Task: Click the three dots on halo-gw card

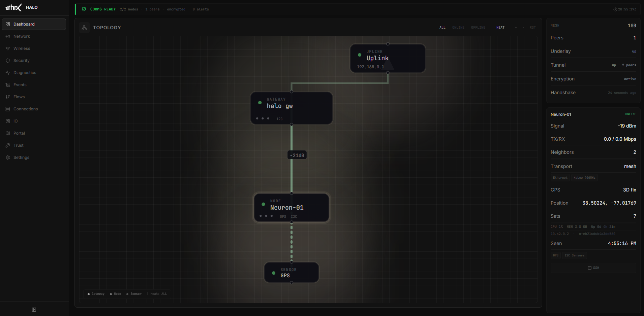Action: coord(263,118)
